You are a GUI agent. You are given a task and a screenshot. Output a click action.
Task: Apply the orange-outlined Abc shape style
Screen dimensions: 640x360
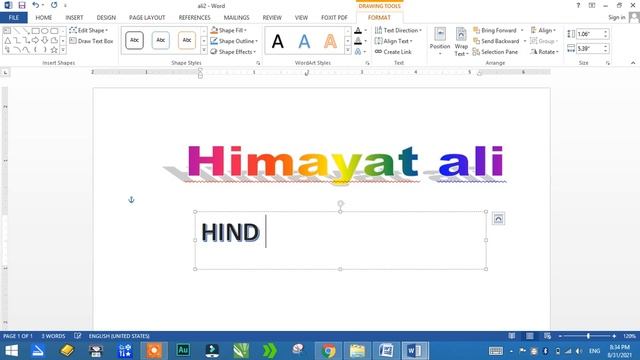187,40
